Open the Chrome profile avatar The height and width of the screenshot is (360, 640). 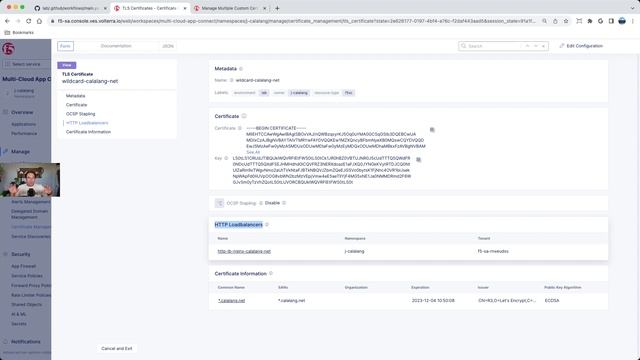[x=622, y=21]
